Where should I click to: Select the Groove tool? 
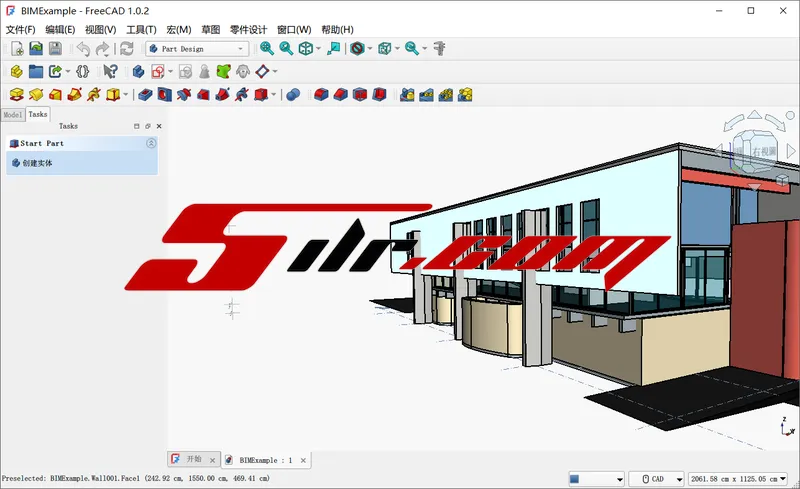click(x=184, y=94)
